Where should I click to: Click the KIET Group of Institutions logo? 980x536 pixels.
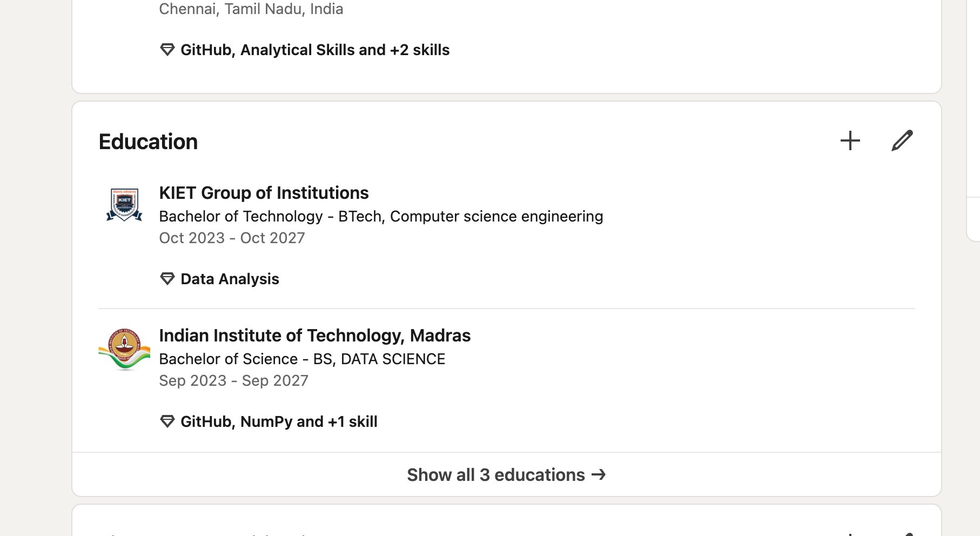tap(124, 205)
